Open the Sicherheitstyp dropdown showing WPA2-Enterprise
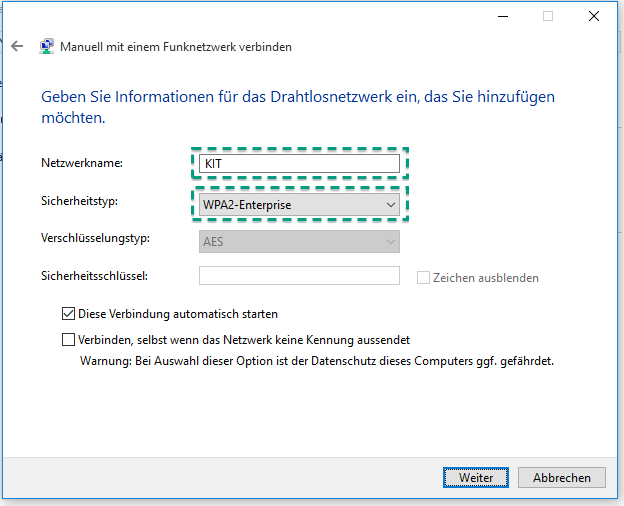Image resolution: width=624 pixels, height=506 pixels. (x=299, y=205)
